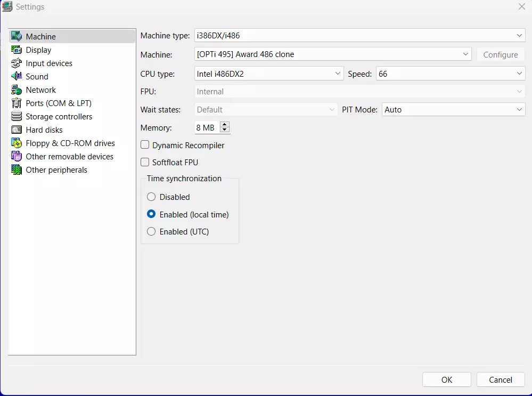Click the Hard disks icon
532x396 pixels.
17,130
